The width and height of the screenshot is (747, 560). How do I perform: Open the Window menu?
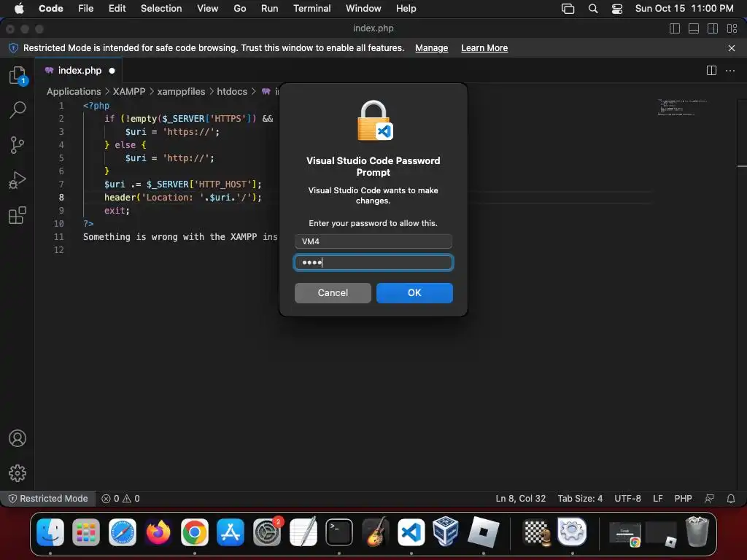pos(363,9)
